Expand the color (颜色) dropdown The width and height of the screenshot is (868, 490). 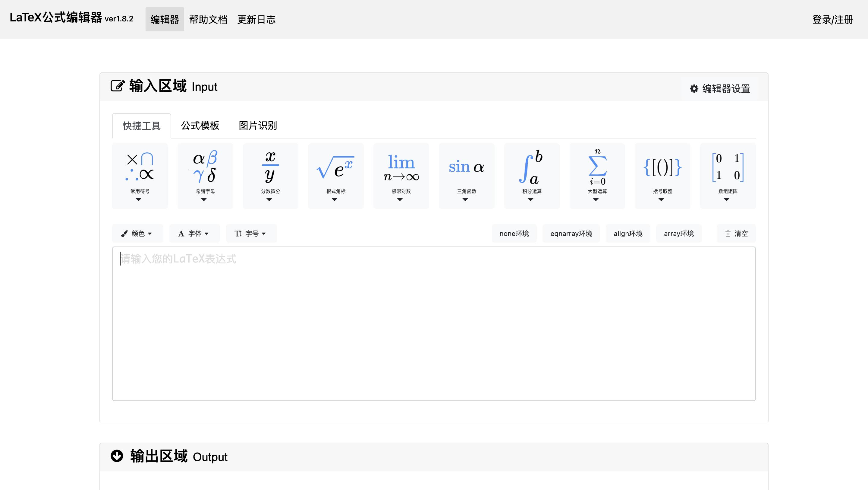click(x=137, y=233)
